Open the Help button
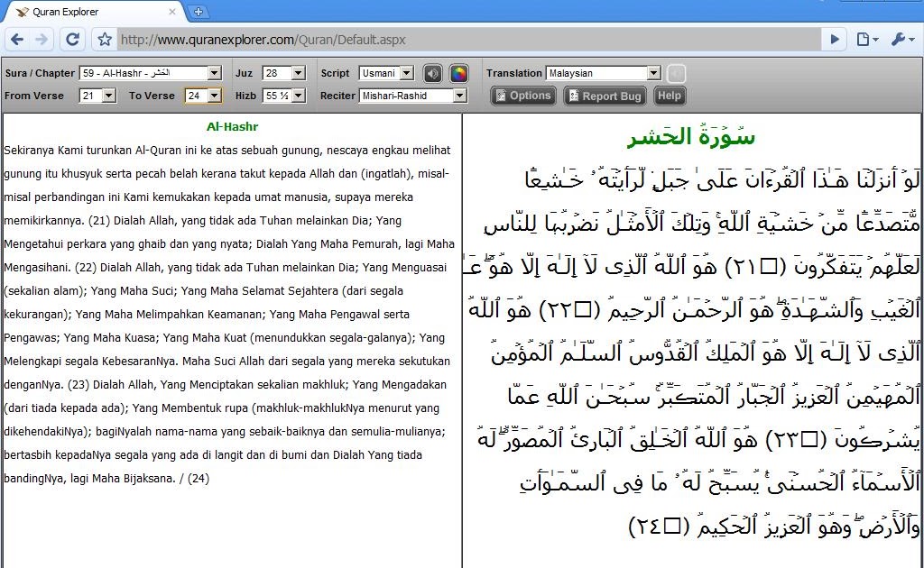This screenshot has width=924, height=568. click(670, 96)
